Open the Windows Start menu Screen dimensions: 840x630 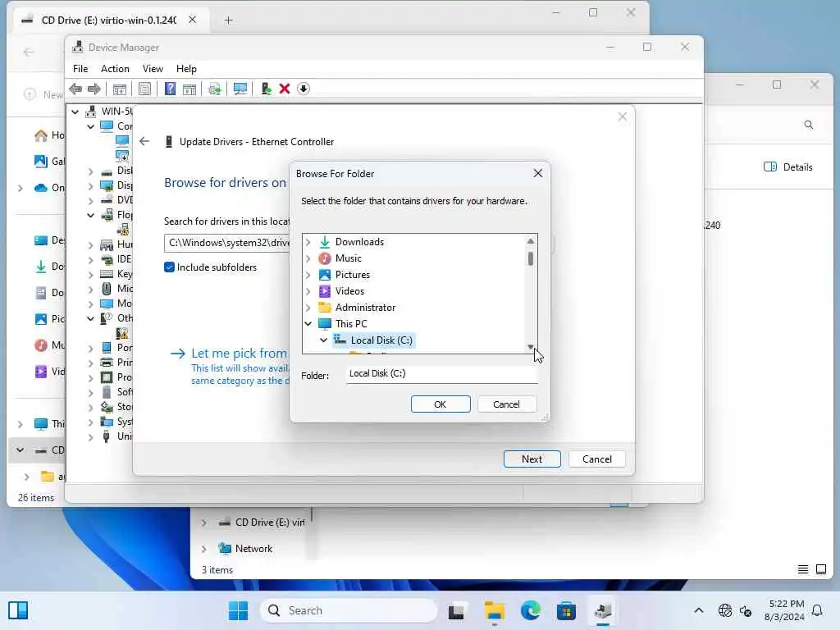coord(238,610)
